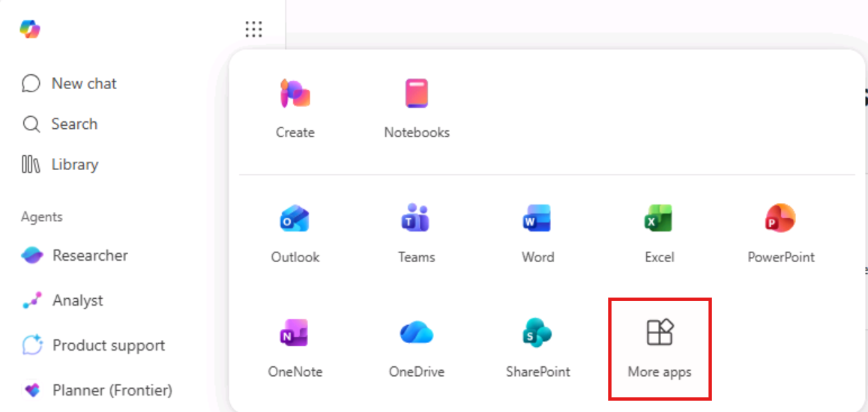Open the Notebooks app
868x412 pixels.
[x=417, y=109]
